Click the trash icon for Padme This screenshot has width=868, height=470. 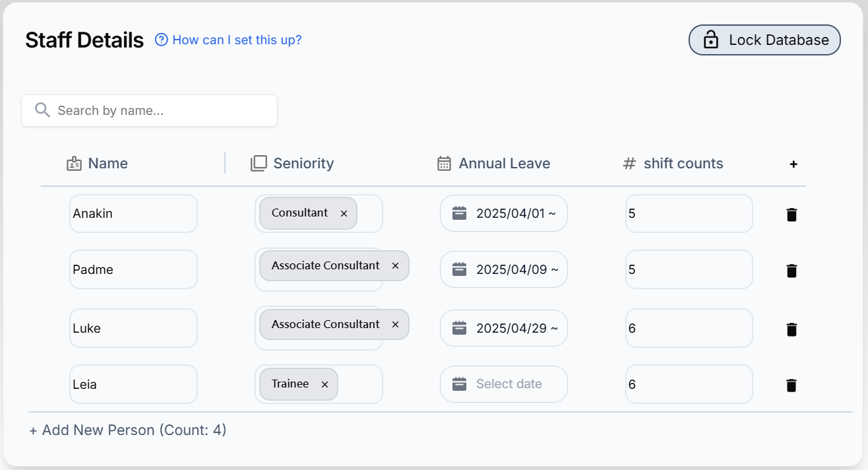(791, 271)
